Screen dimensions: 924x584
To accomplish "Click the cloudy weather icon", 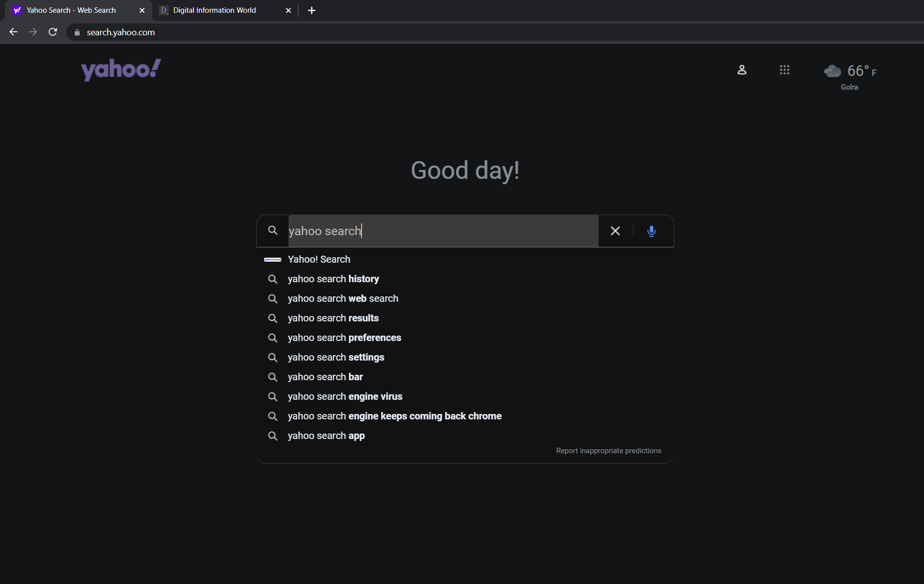I will (x=832, y=71).
